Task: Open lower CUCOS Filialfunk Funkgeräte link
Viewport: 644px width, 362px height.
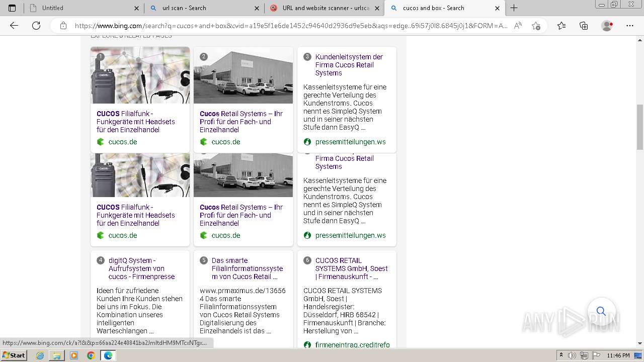Action: coord(136,215)
